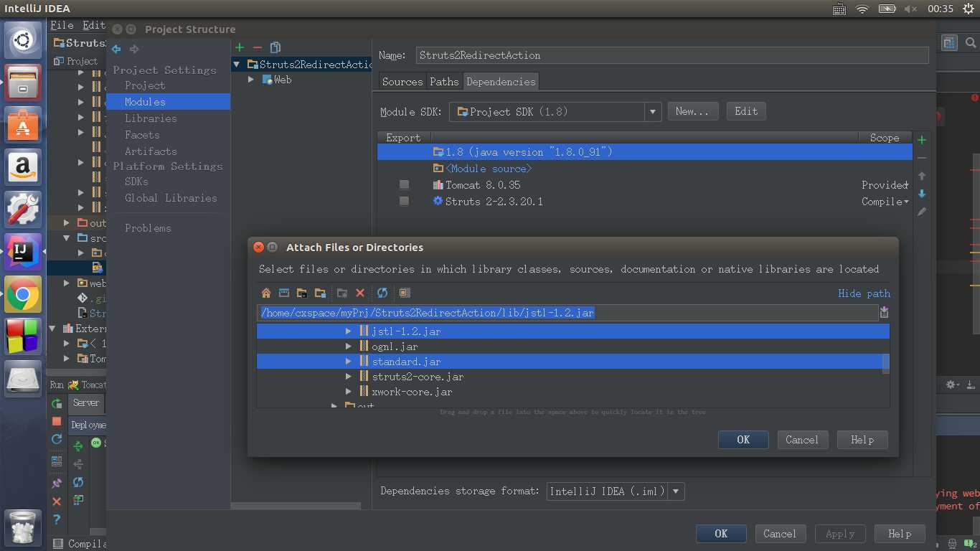
Task: Change Struts scope from Compile
Action: (x=885, y=202)
